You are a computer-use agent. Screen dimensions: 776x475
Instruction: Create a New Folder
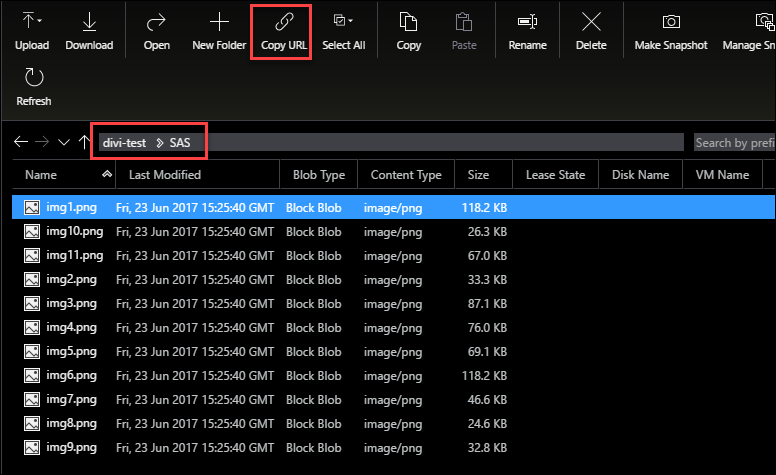[219, 32]
